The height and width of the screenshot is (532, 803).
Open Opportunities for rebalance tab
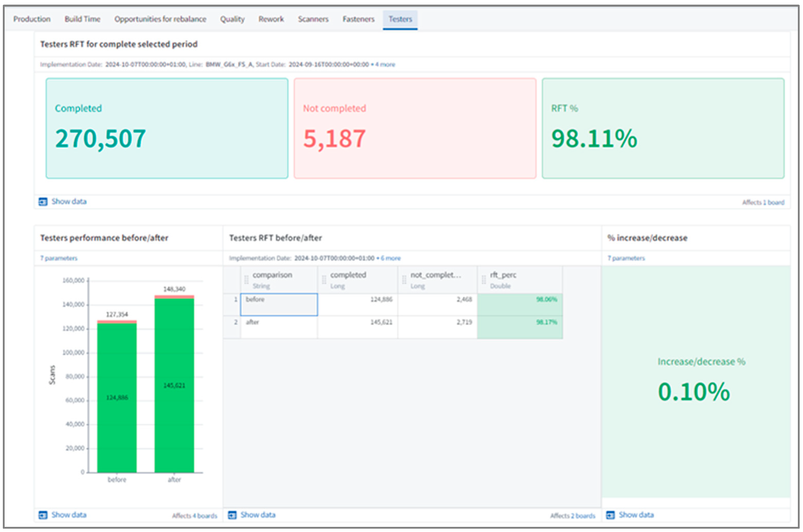[x=160, y=19]
